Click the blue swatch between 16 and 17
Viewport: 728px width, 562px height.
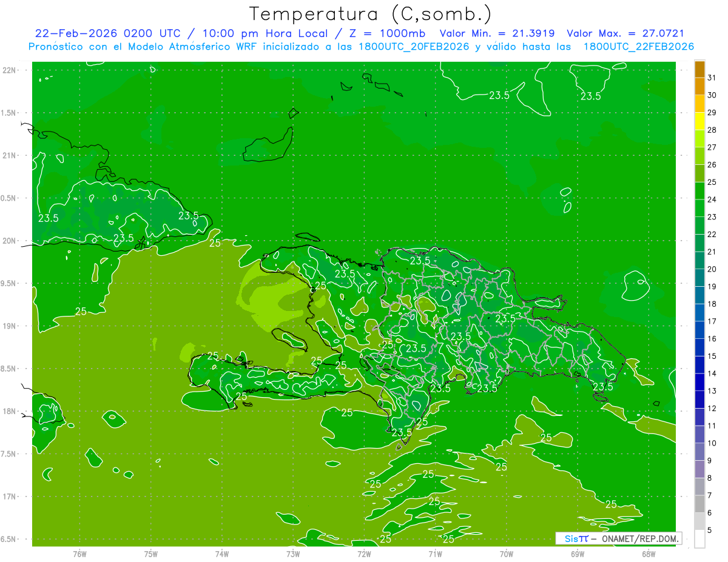pyautogui.click(x=699, y=330)
